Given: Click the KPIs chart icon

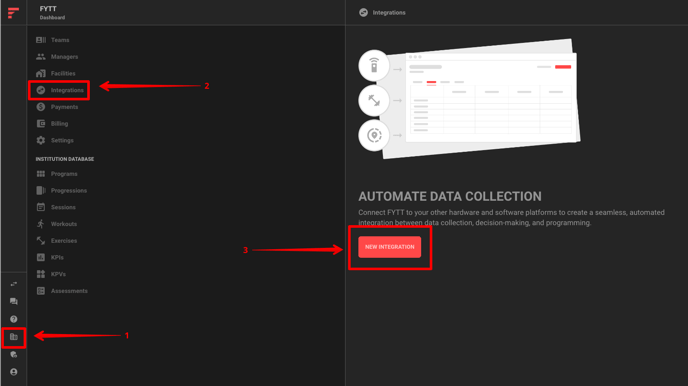Looking at the screenshot, I should coord(41,257).
